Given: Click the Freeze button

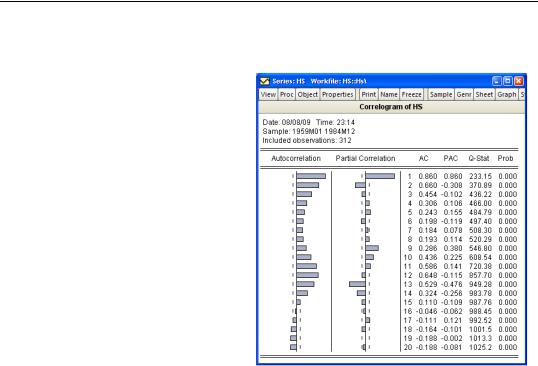Looking at the screenshot, I should coord(411,94).
